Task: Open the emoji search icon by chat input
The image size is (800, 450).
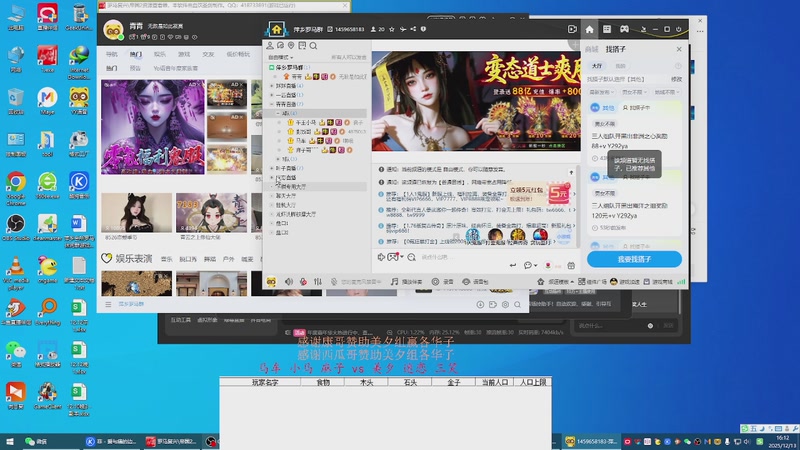Action: pyautogui.click(x=411, y=257)
